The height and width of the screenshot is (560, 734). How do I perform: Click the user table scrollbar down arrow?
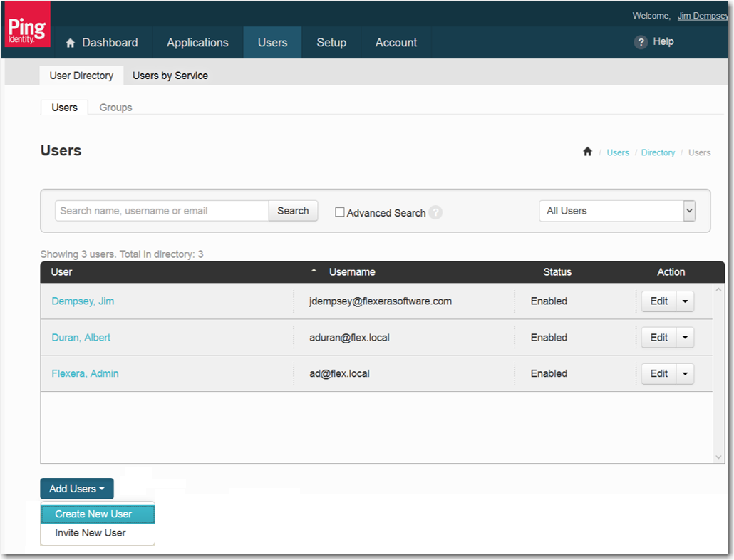[718, 457]
